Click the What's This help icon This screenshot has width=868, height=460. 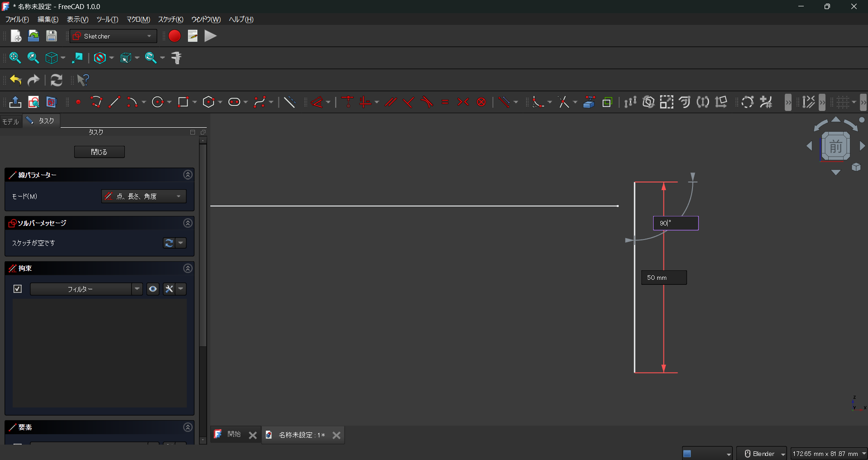(x=83, y=80)
